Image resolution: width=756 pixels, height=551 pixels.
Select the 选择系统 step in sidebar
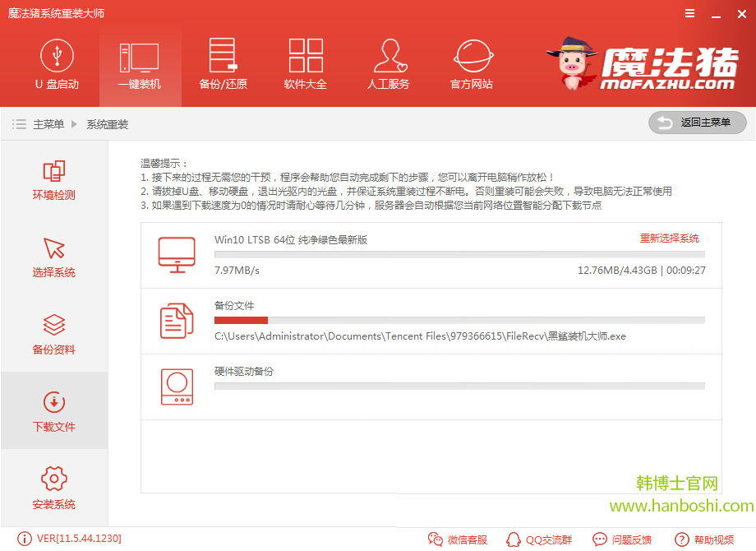(x=53, y=257)
